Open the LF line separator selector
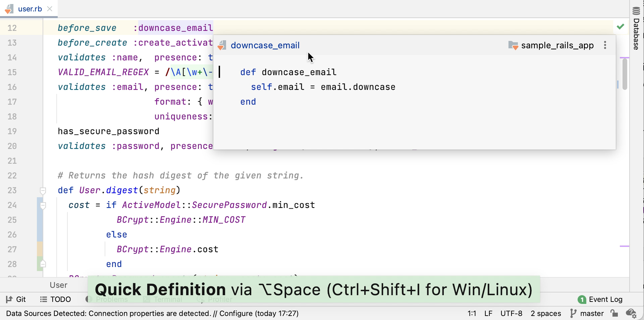 (488, 314)
